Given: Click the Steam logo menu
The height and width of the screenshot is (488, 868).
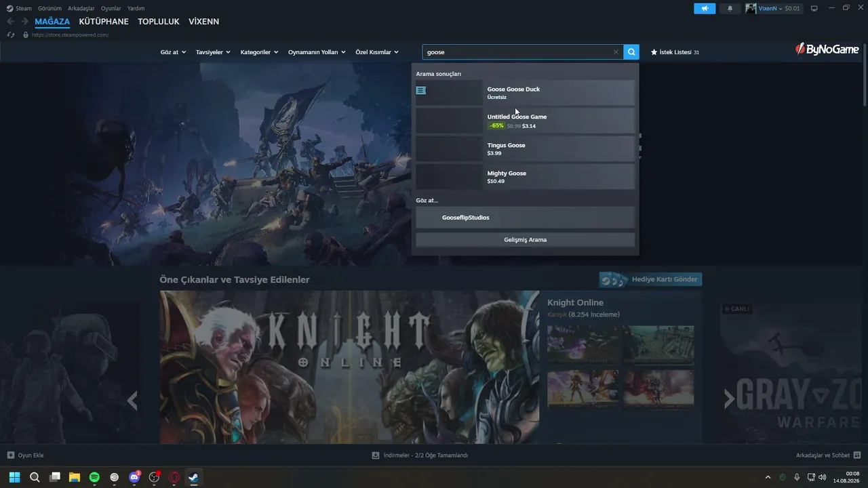Looking at the screenshot, I should coord(19,8).
